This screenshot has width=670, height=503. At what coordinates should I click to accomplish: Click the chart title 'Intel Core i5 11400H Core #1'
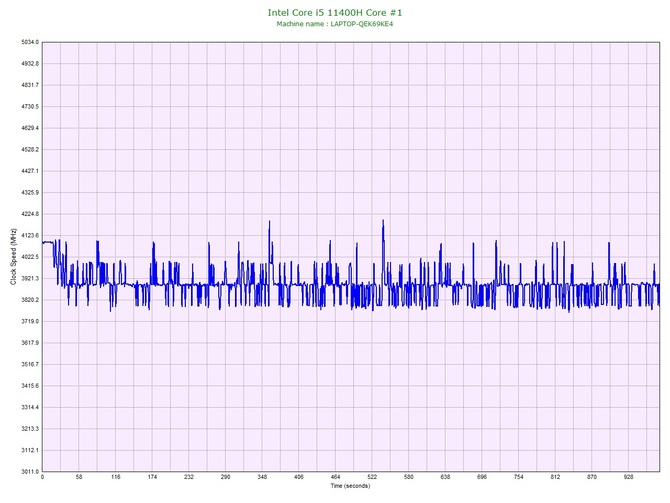click(x=335, y=13)
